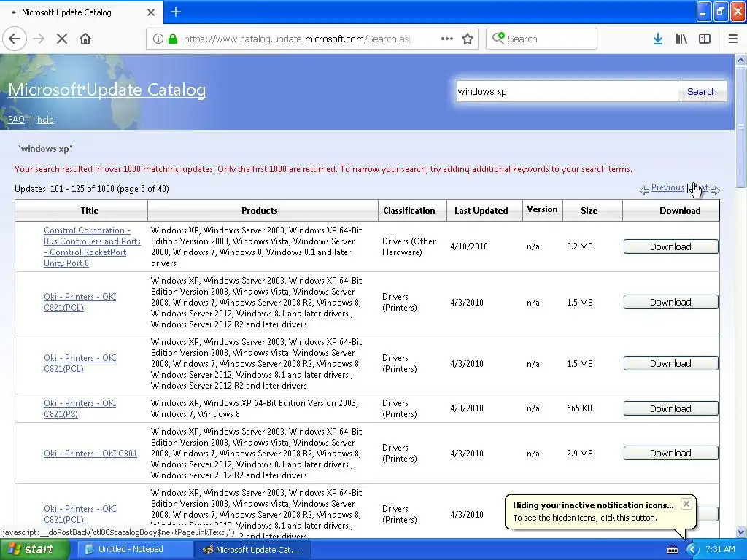The height and width of the screenshot is (560, 747).
Task: Click the right arrow icon beside Next
Action: point(715,190)
